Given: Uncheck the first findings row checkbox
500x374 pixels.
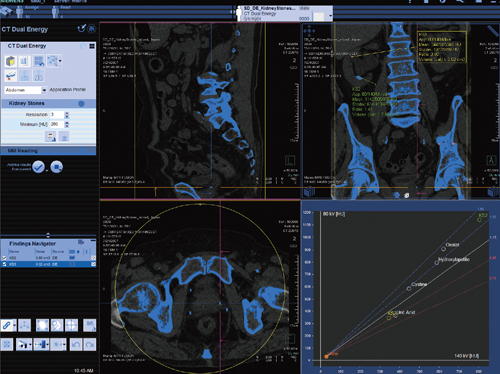Looking at the screenshot, I should [4, 258].
